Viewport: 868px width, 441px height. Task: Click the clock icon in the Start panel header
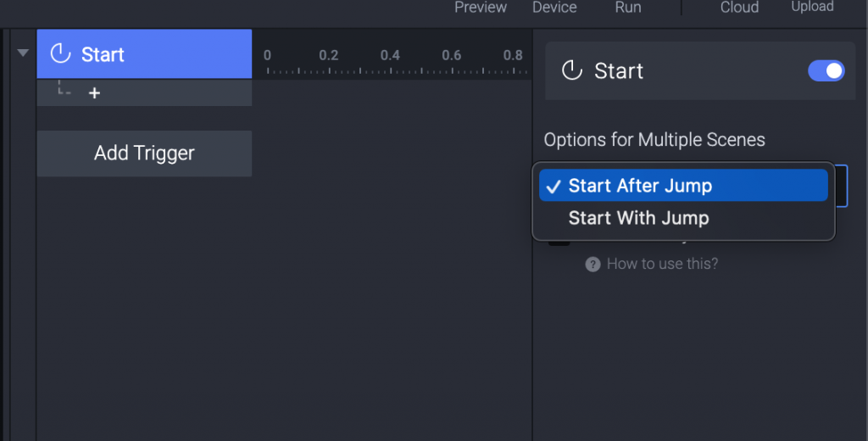[572, 70]
